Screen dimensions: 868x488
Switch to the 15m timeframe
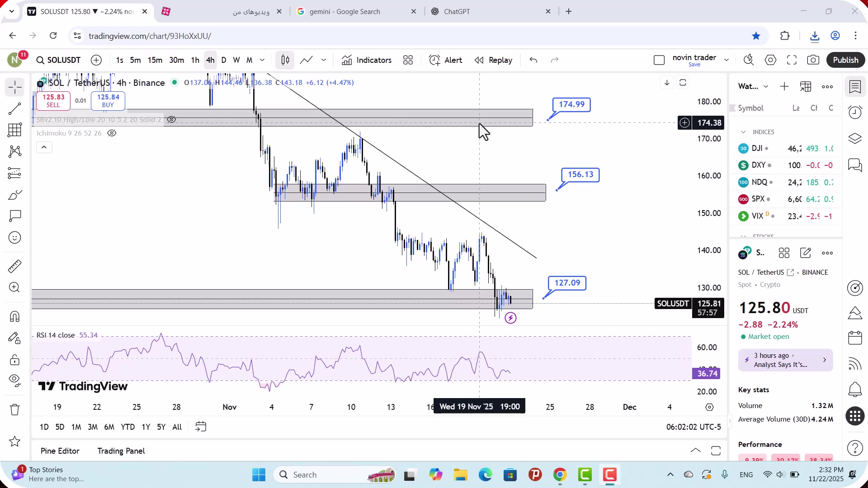tap(155, 60)
